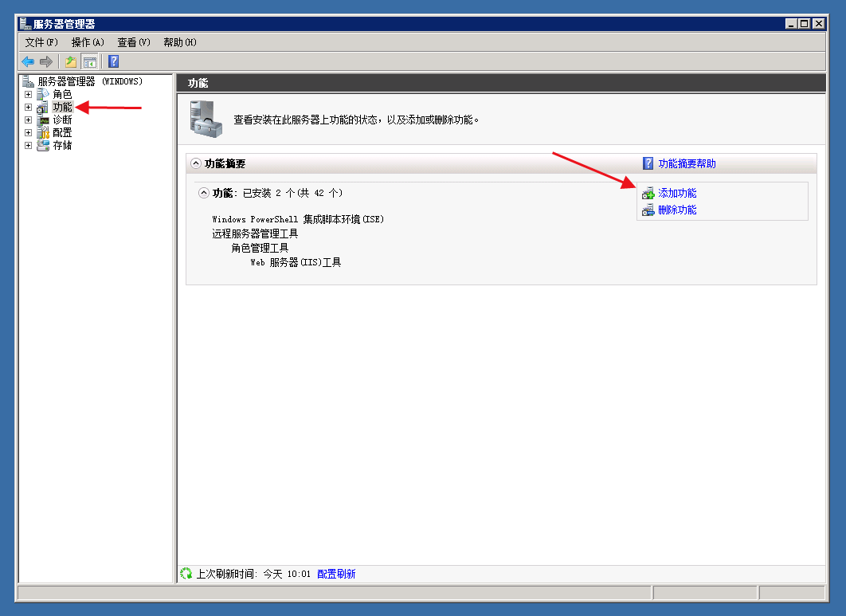Expand the 存储 tree node
Image resolution: width=846 pixels, height=616 pixels.
[29, 145]
